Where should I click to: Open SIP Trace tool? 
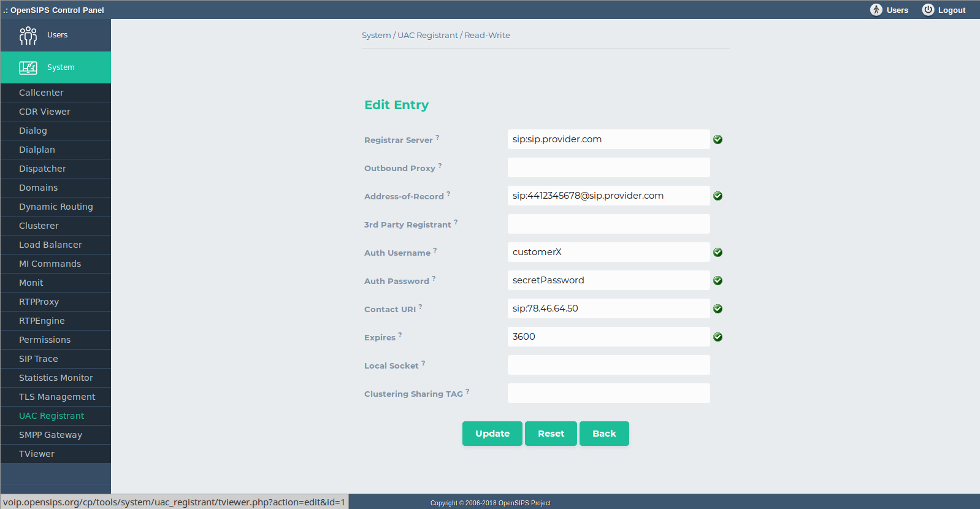56,359
